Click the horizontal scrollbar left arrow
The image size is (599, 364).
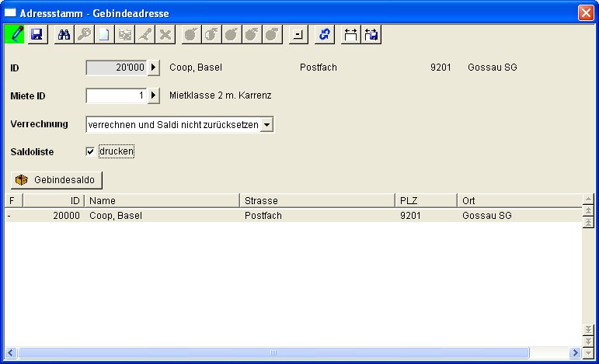click(11, 353)
